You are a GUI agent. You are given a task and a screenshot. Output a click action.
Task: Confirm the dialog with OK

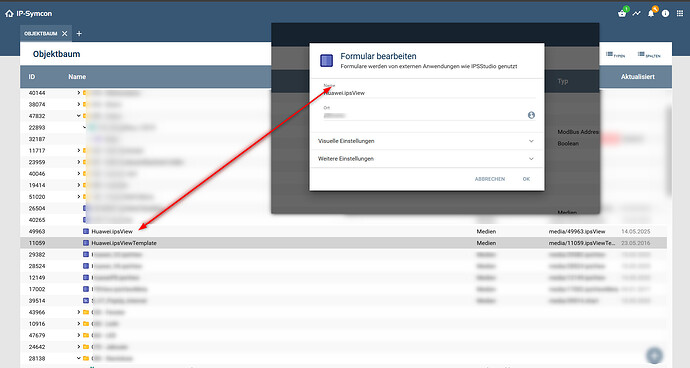[x=526, y=179]
